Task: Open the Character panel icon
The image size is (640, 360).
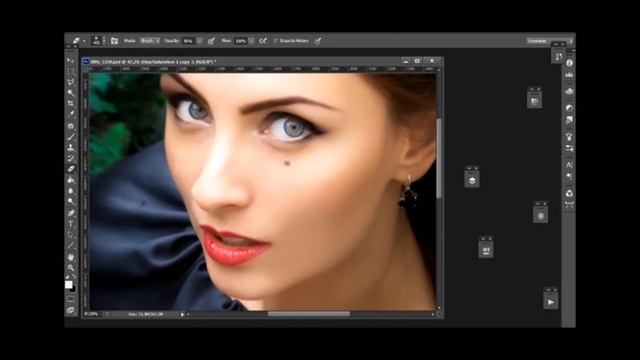Action: [569, 165]
